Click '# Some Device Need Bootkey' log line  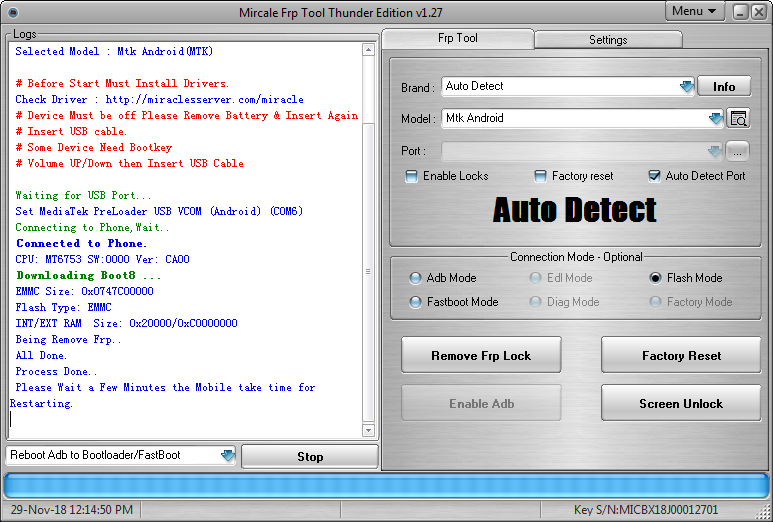click(94, 147)
